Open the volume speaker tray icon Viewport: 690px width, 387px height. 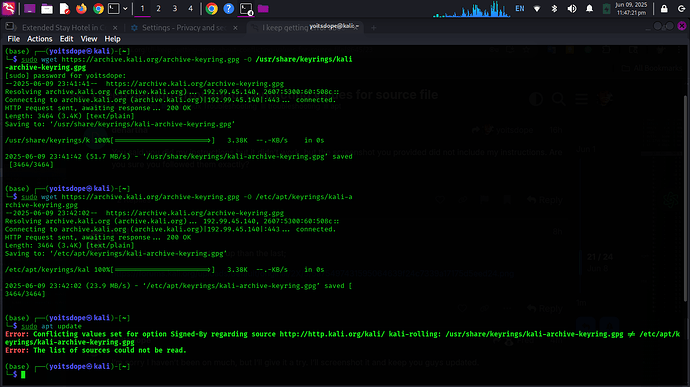(572, 8)
